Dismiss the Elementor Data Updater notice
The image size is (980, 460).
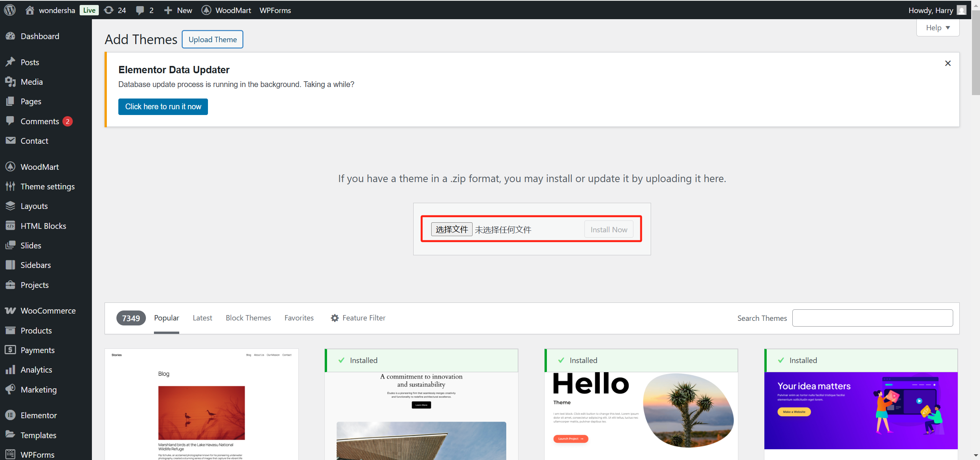948,63
